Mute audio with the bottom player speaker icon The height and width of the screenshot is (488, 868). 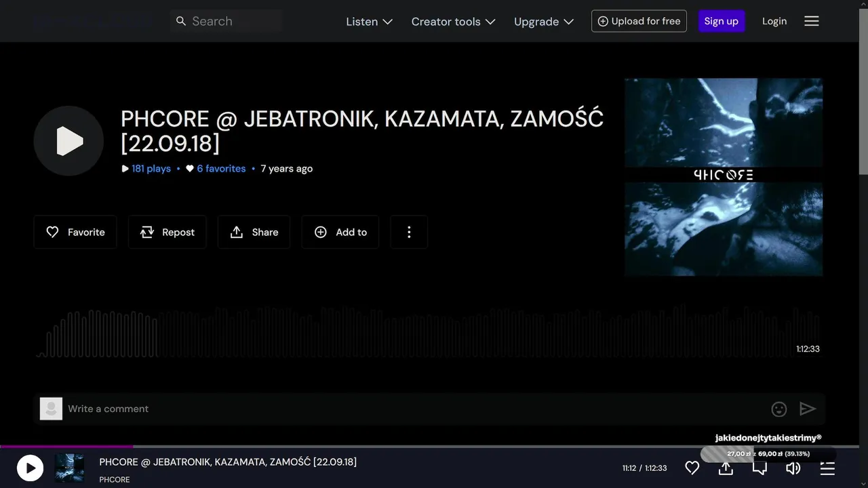point(793,468)
